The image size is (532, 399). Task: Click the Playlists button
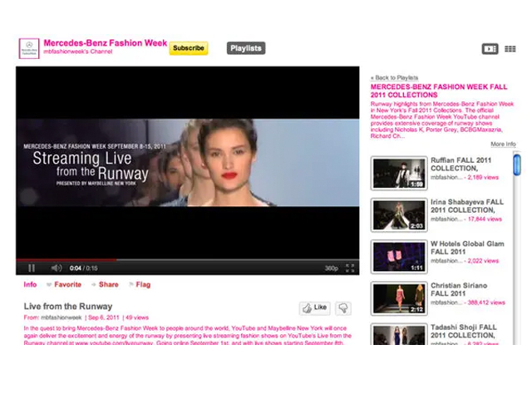(x=245, y=48)
